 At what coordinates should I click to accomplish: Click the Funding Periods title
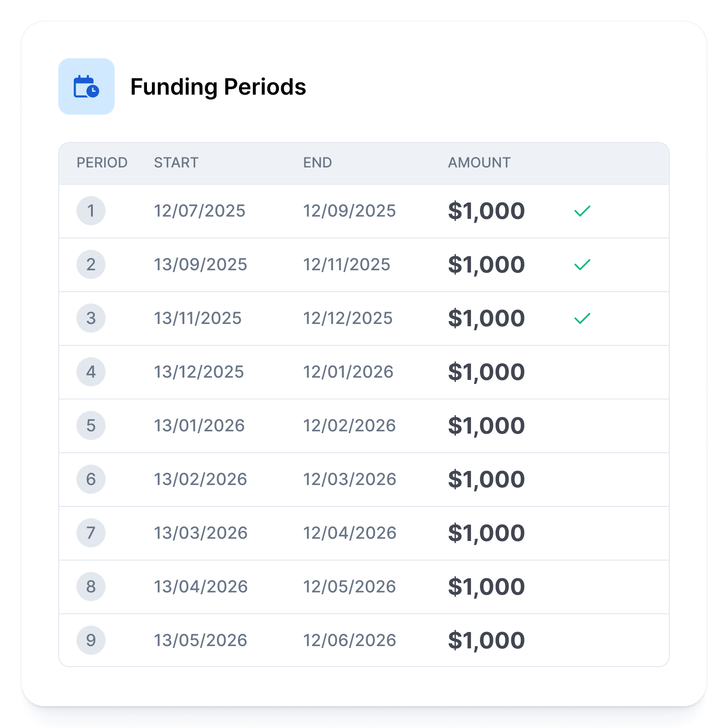pos(218,87)
